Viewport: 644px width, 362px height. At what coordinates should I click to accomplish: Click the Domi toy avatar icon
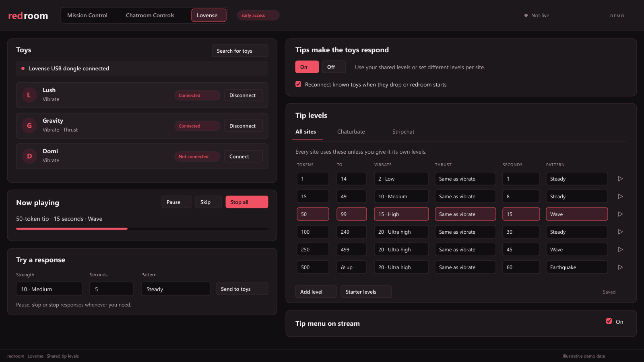29,156
